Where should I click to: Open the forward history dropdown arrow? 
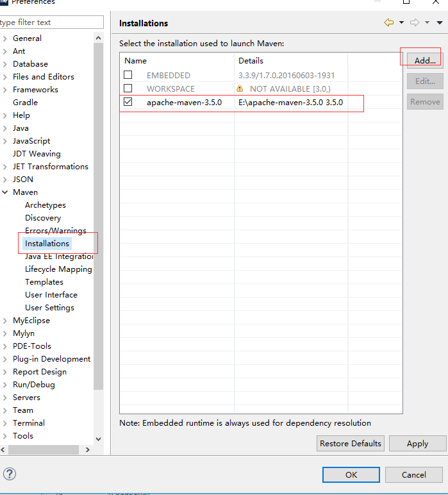pos(427,22)
